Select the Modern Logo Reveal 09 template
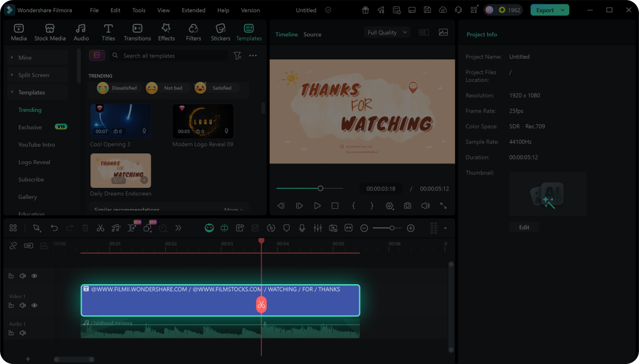The image size is (639, 364). coord(203,121)
